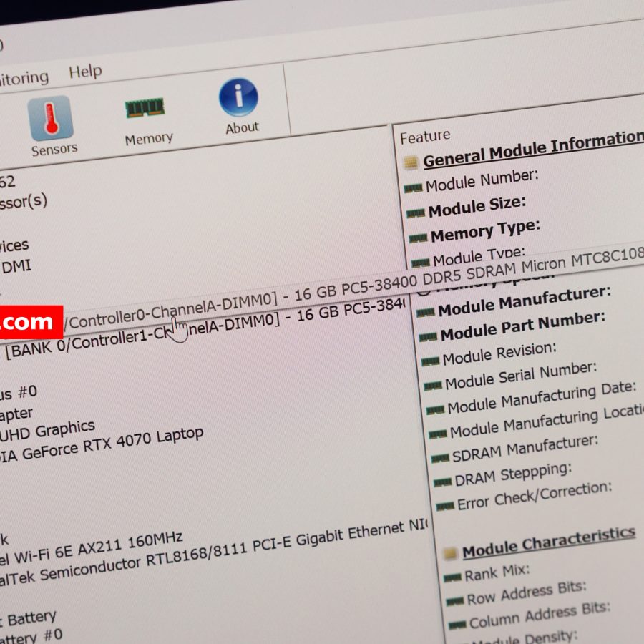Select the Wi-Fi 6E AX211 160MHz entry
This screenshot has width=644, height=644.
[91, 548]
